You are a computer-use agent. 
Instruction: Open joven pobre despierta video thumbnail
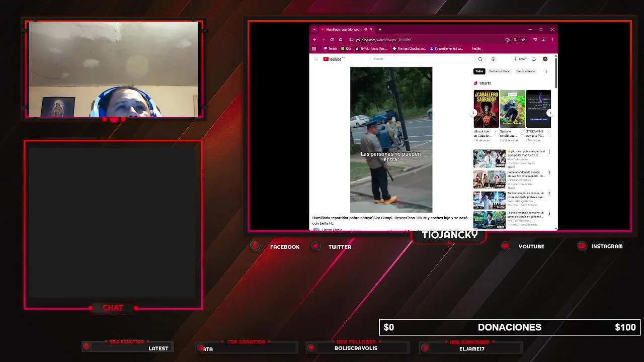489,158
